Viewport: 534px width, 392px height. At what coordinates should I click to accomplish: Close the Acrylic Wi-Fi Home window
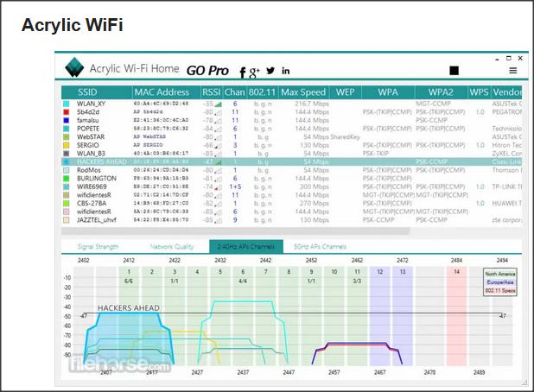520,58
